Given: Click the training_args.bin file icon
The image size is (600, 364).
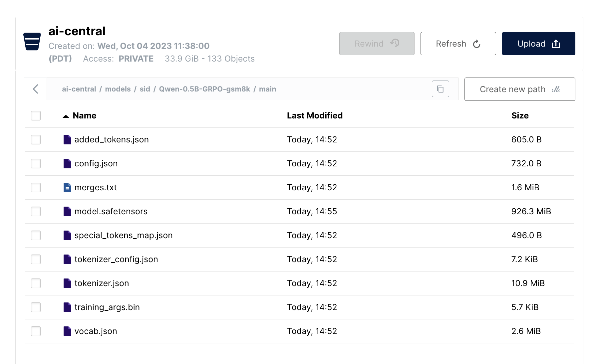Looking at the screenshot, I should click(x=67, y=307).
